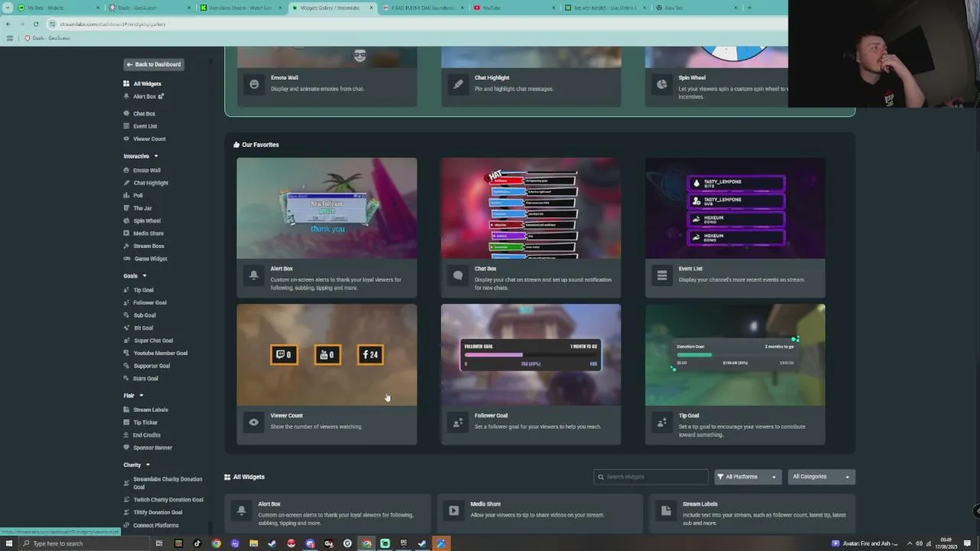Open the Alert Box preview thumbnail
The width and height of the screenshot is (980, 551).
pos(327,208)
